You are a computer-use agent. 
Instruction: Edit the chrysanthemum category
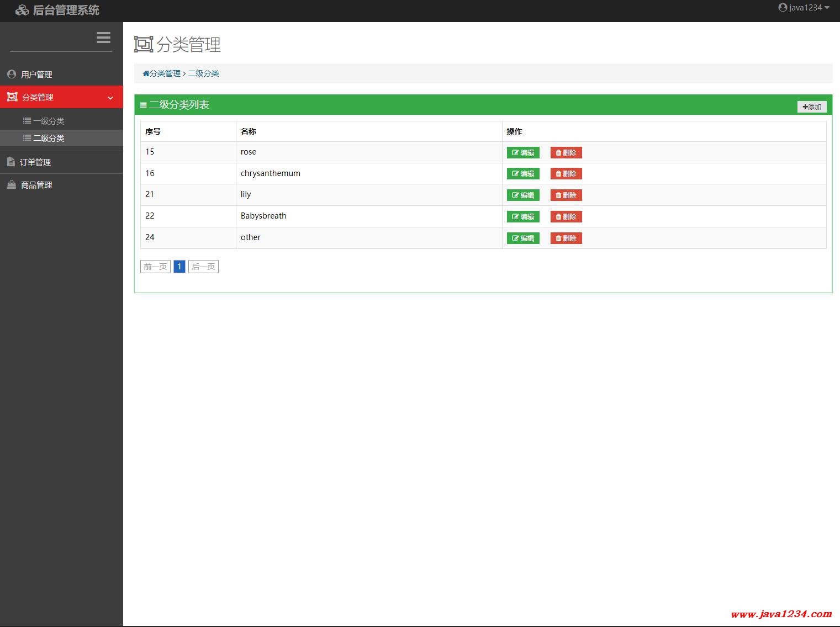tap(523, 174)
